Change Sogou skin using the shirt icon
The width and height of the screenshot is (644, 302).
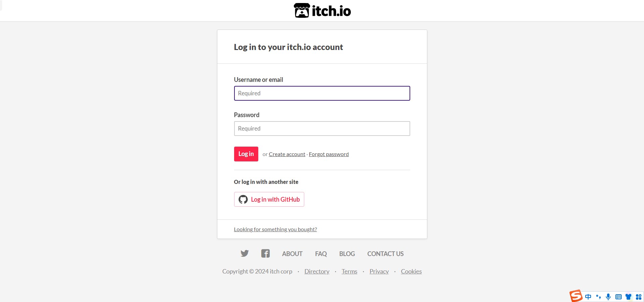coord(628,297)
